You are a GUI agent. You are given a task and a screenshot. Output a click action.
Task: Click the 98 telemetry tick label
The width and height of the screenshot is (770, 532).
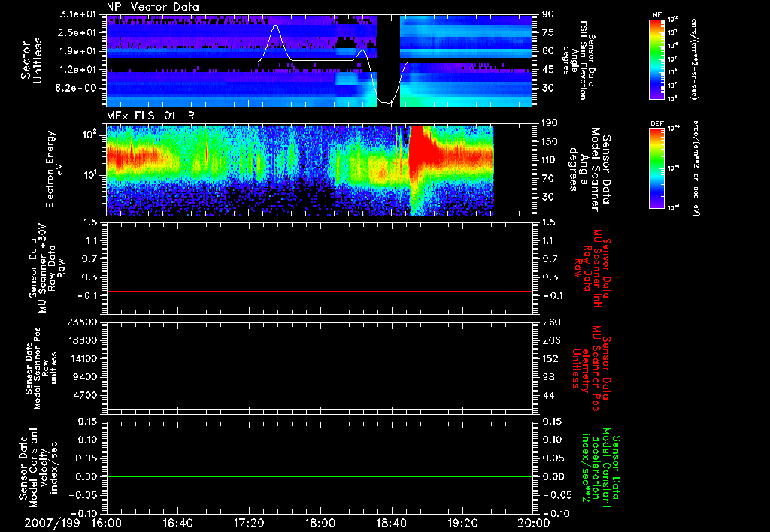click(x=547, y=377)
